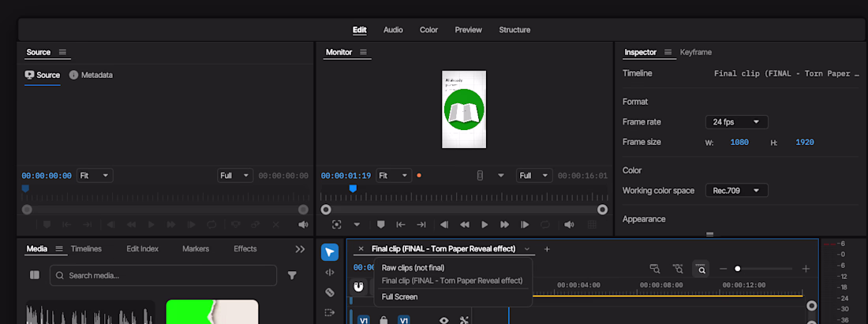The image size is (868, 324).
Task: Toggle the media panel layout icon
Action: coord(35,275)
